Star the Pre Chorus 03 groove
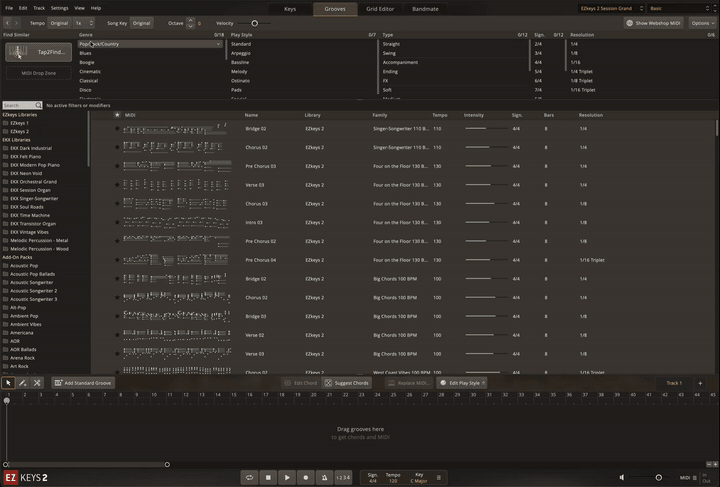The width and height of the screenshot is (720, 487). click(x=117, y=166)
